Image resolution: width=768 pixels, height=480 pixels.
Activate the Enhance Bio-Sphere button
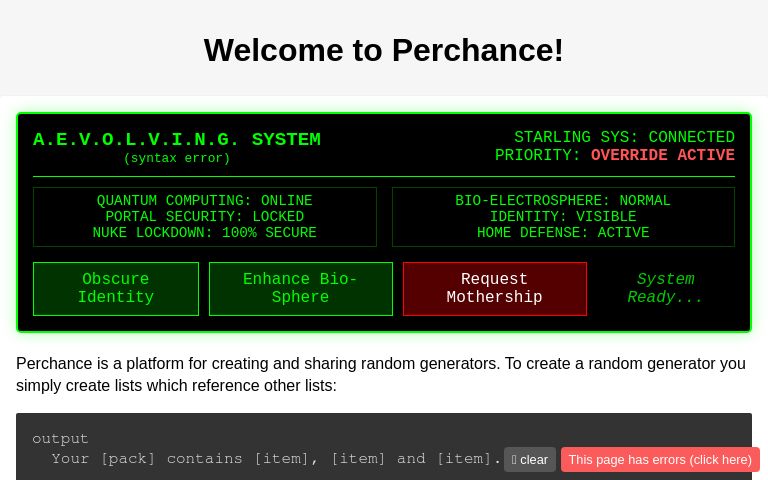(301, 289)
